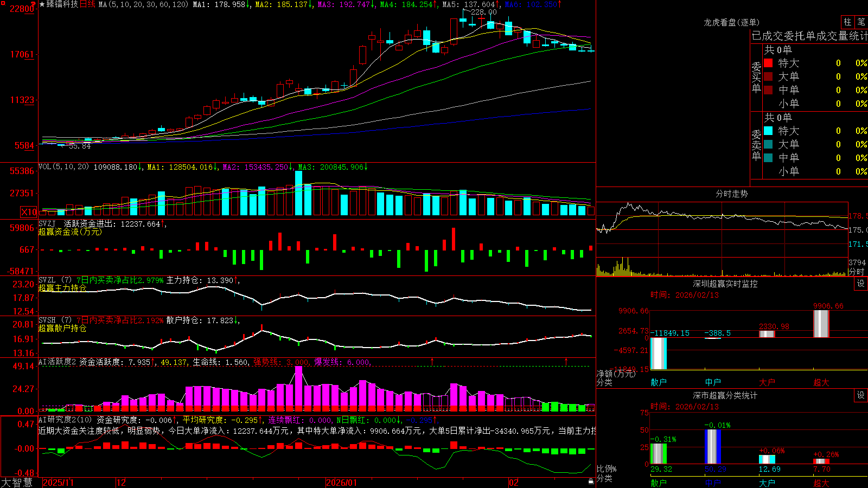
Task: Click the star icon before 臻镭科技
Action: 42,4
